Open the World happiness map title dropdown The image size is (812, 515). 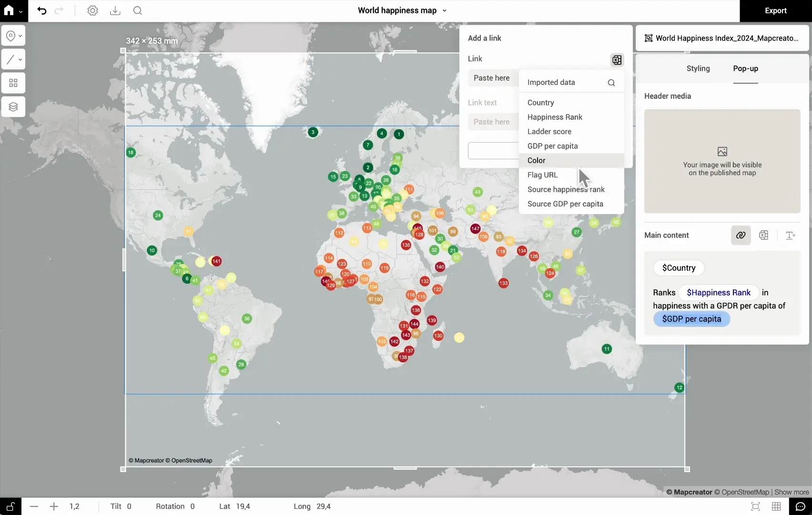[x=444, y=10]
